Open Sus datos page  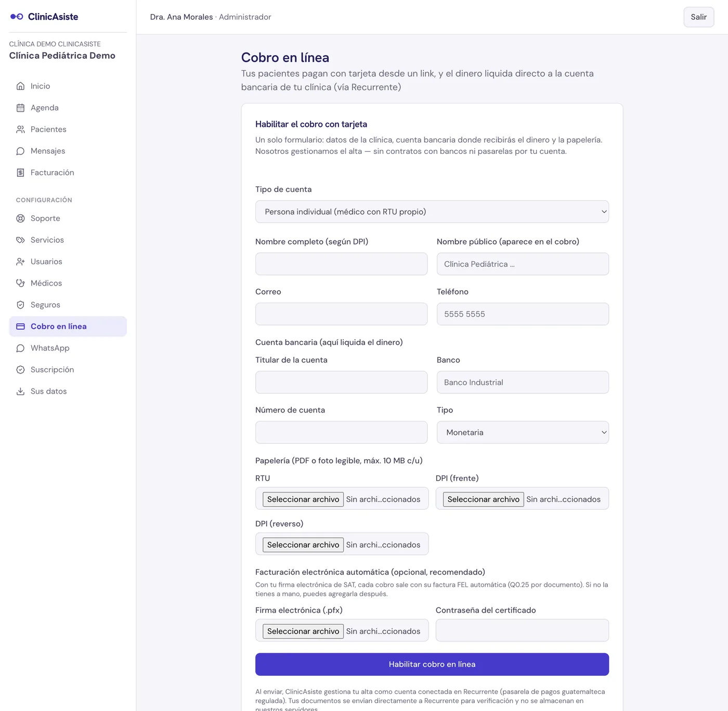tap(68, 391)
